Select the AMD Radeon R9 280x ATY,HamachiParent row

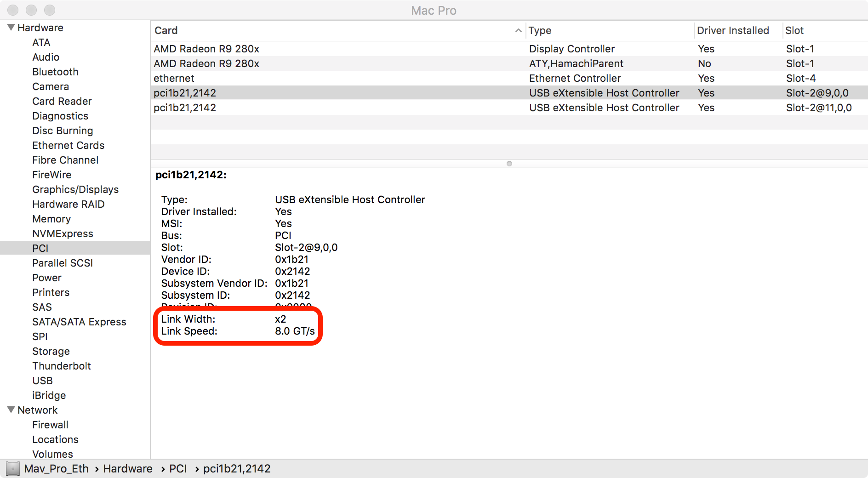pyautogui.click(x=509, y=63)
